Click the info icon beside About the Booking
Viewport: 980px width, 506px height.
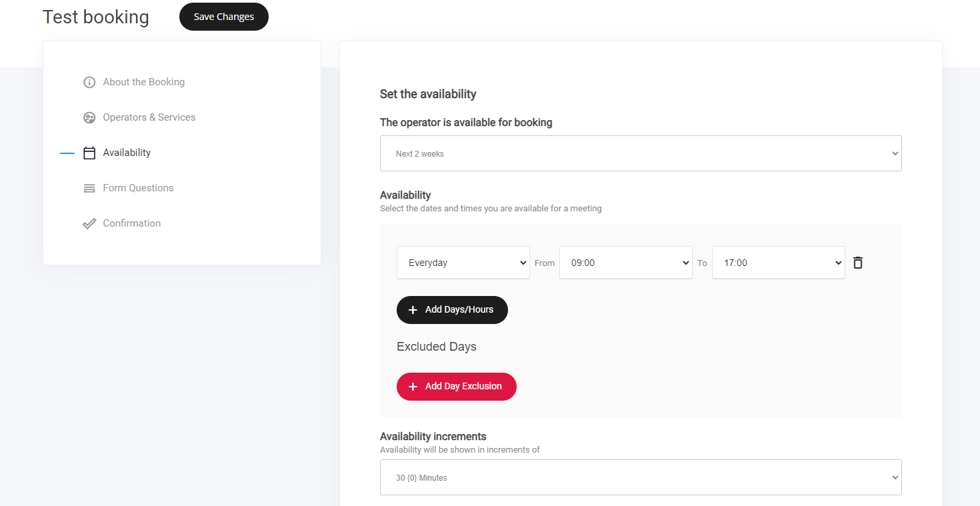89,82
